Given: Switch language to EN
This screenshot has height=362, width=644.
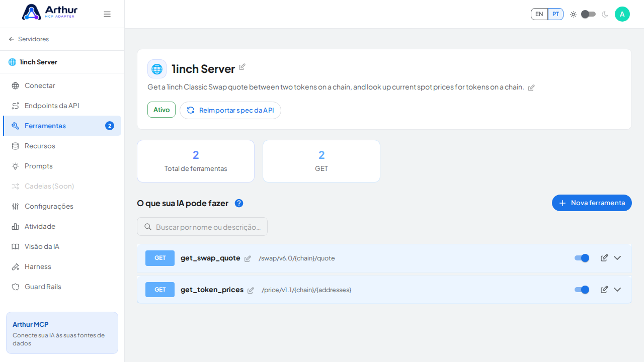Looking at the screenshot, I should pos(539,14).
